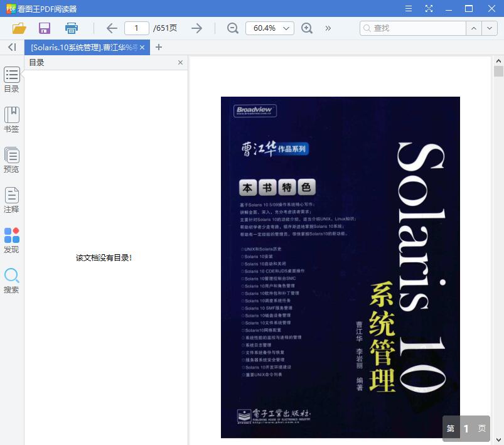Zoom in with the plus magnifier
Viewport: 504px width, 445px height.
tap(307, 28)
